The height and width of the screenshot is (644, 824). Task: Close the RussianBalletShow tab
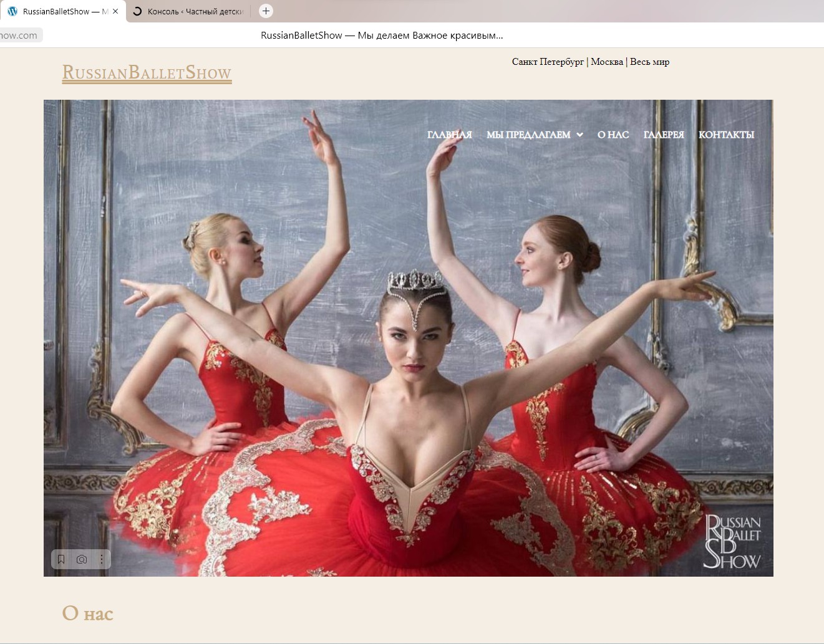(115, 11)
